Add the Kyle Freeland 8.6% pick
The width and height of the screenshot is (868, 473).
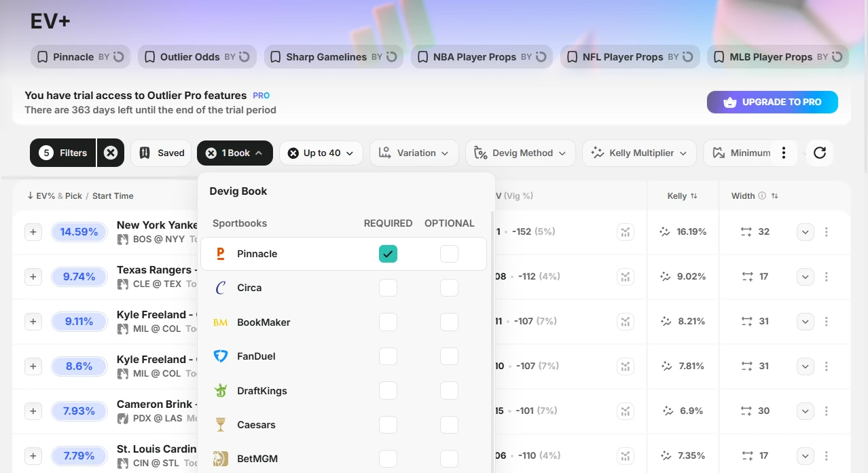pyautogui.click(x=33, y=366)
